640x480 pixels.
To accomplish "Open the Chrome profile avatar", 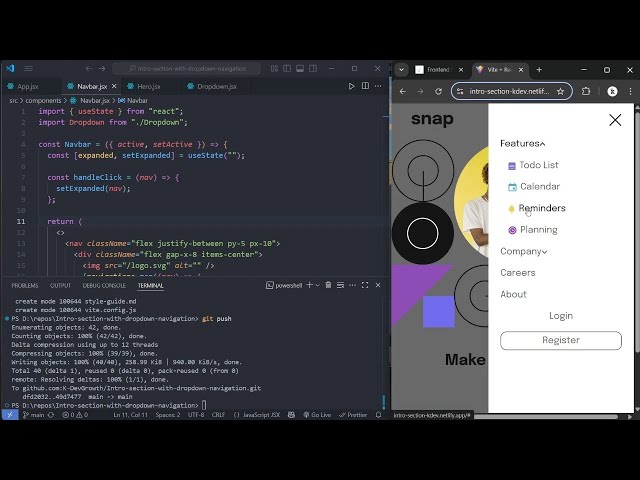I will point(612,91).
